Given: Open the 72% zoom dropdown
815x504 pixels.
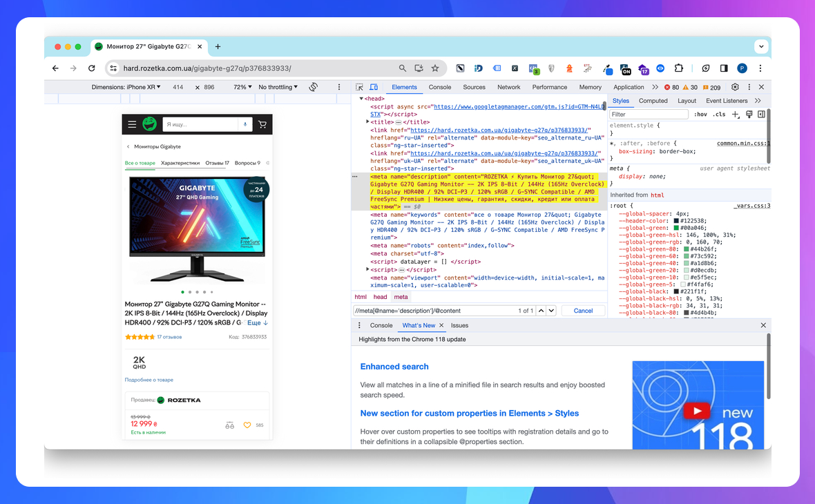Looking at the screenshot, I should [242, 87].
